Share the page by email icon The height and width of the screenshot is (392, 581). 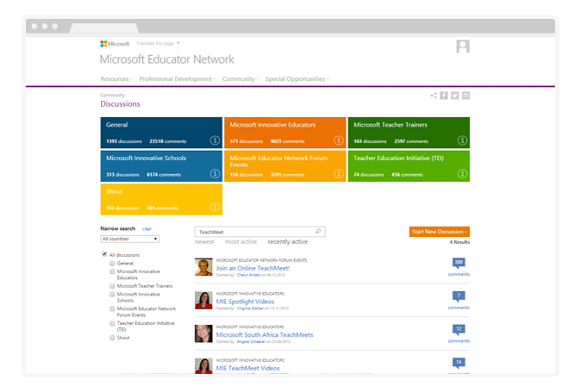click(465, 96)
